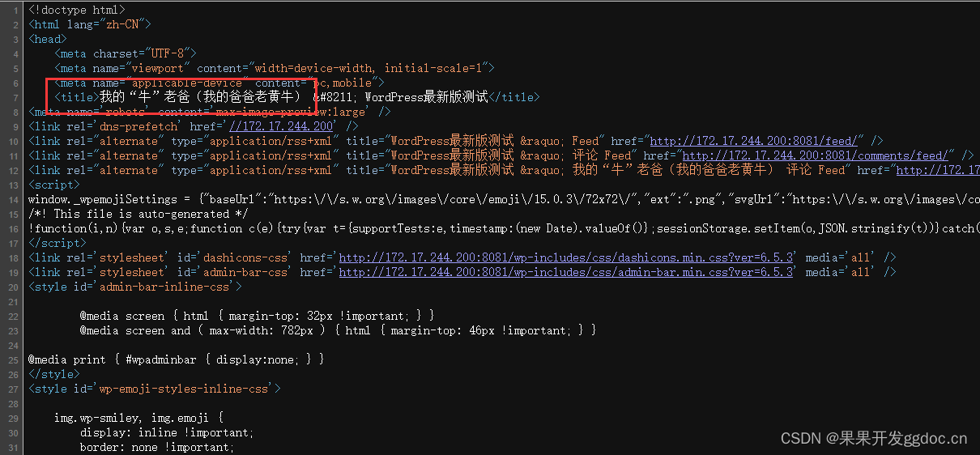Click the window._wpemojiSettings line
This screenshot has height=455, width=980.
502,199
